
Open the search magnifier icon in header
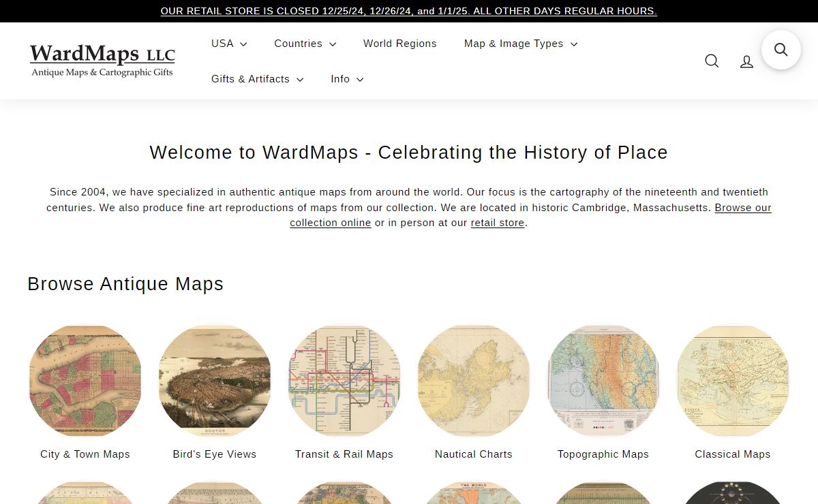(x=712, y=61)
